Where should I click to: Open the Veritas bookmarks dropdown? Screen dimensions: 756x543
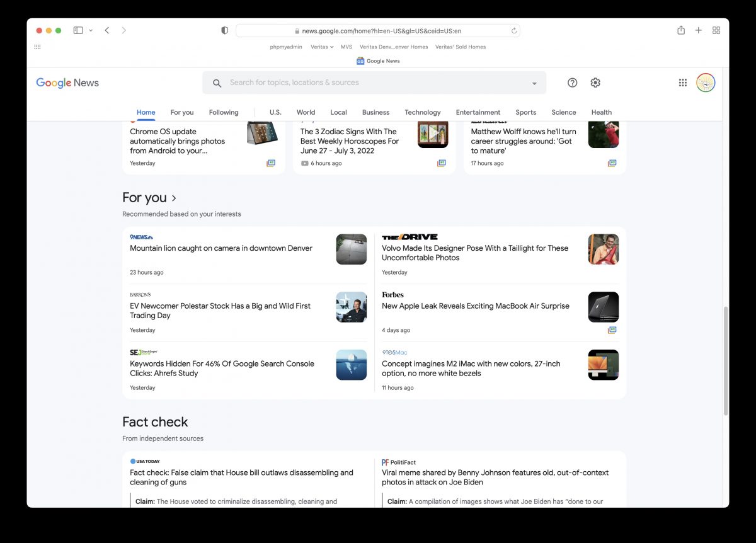coord(321,46)
